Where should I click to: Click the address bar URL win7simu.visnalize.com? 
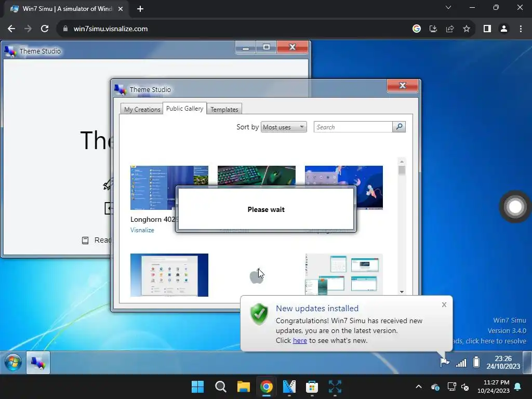[x=111, y=29]
